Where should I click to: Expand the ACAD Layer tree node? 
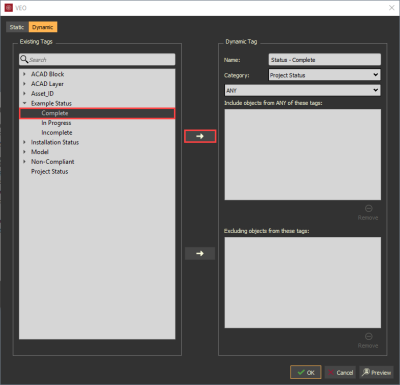coord(24,84)
